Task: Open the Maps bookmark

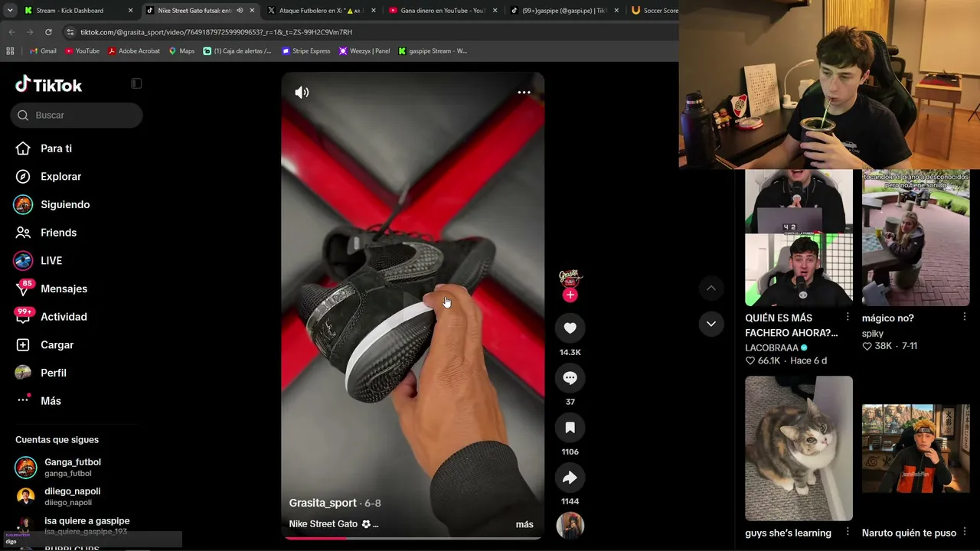Action: click(181, 51)
